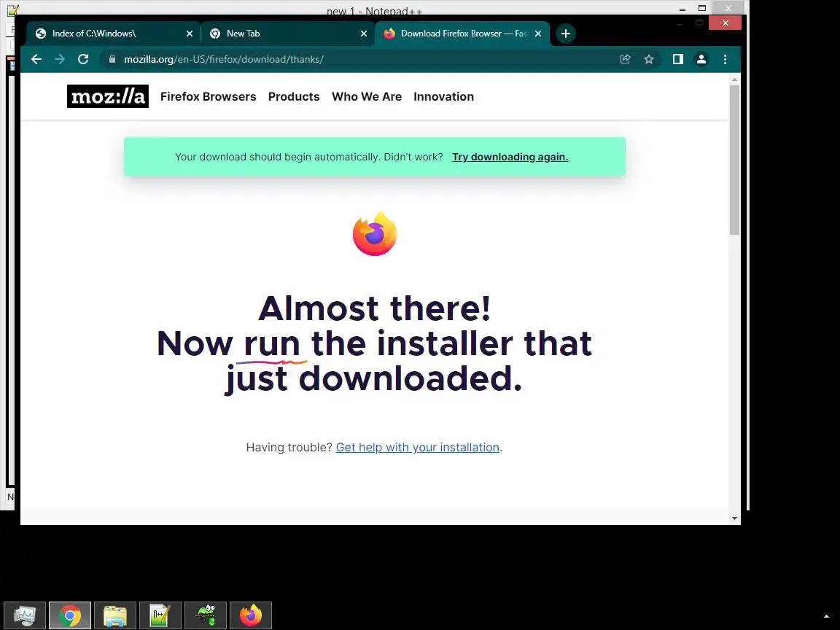Switch to the Index of C:\Windows\ tab
Viewport: 840px width, 630px height.
[x=113, y=34]
